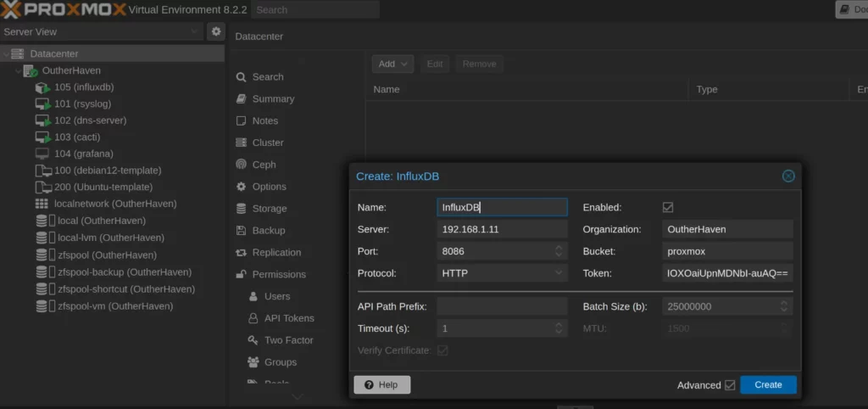The width and height of the screenshot is (868, 409).
Task: Click the Token input field
Action: (x=727, y=273)
